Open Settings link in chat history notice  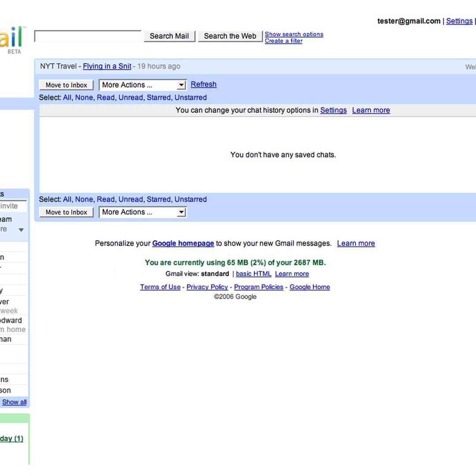(x=333, y=110)
